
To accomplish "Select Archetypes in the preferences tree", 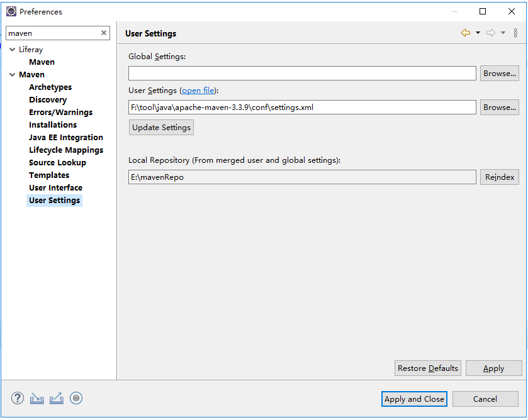I will click(50, 87).
